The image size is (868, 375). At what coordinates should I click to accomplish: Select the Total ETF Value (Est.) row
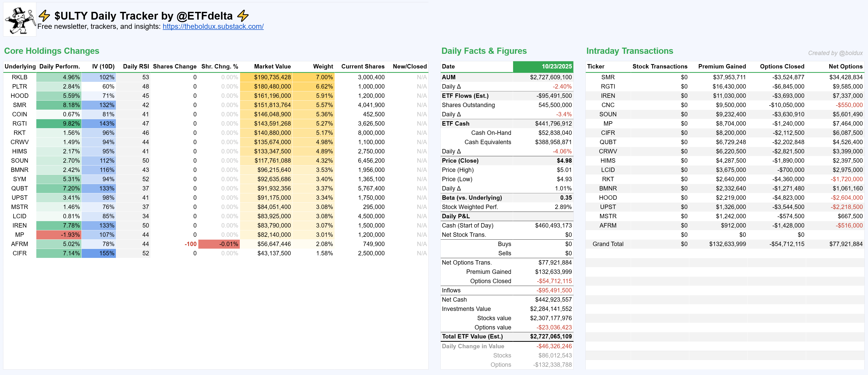tap(506, 336)
